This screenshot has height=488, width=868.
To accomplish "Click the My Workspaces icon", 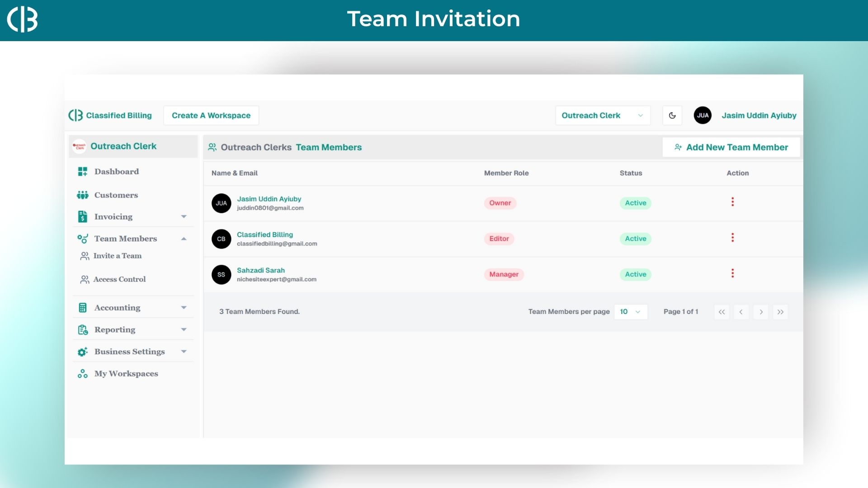I will [x=82, y=374].
